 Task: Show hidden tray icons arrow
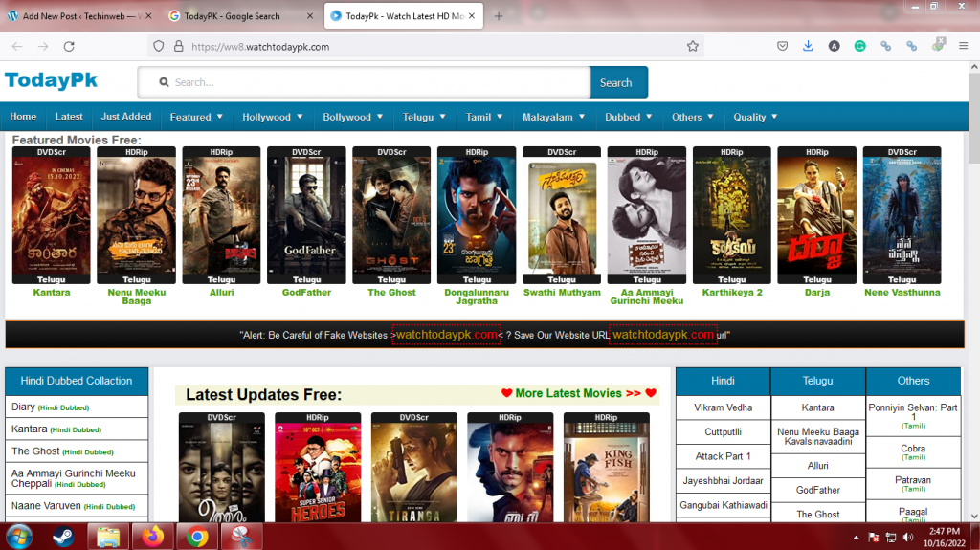coord(856,538)
